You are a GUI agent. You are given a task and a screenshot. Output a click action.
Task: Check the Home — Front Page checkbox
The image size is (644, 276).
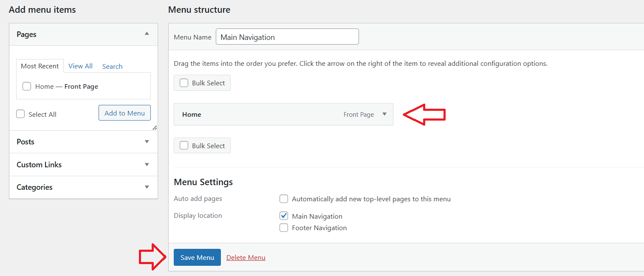point(27,87)
